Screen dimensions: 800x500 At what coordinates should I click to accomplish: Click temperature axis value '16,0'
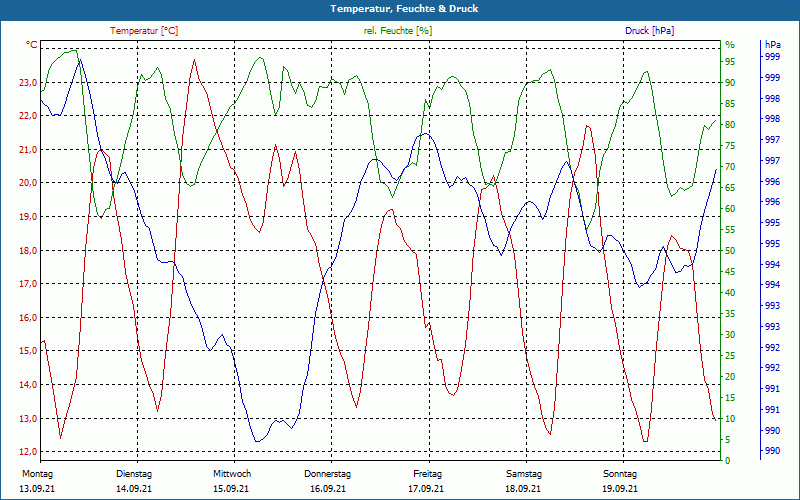(28, 317)
